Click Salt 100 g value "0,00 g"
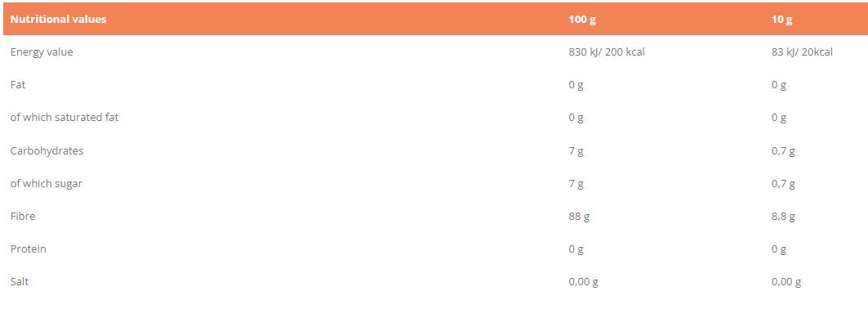Viewport: 868px width, 309px height. click(584, 282)
